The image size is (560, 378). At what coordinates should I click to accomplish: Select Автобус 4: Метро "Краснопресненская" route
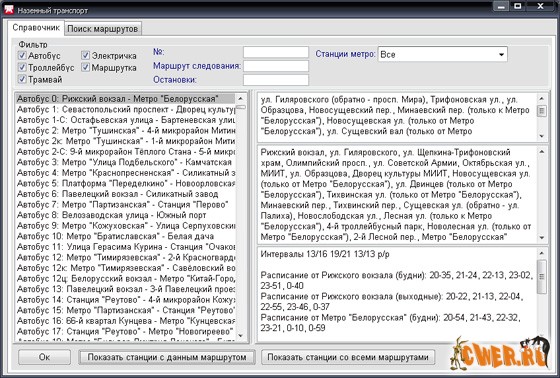click(126, 173)
